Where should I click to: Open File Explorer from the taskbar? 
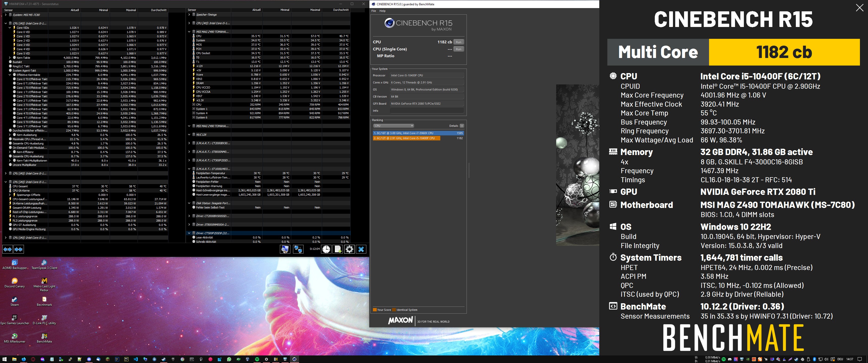[14, 359]
